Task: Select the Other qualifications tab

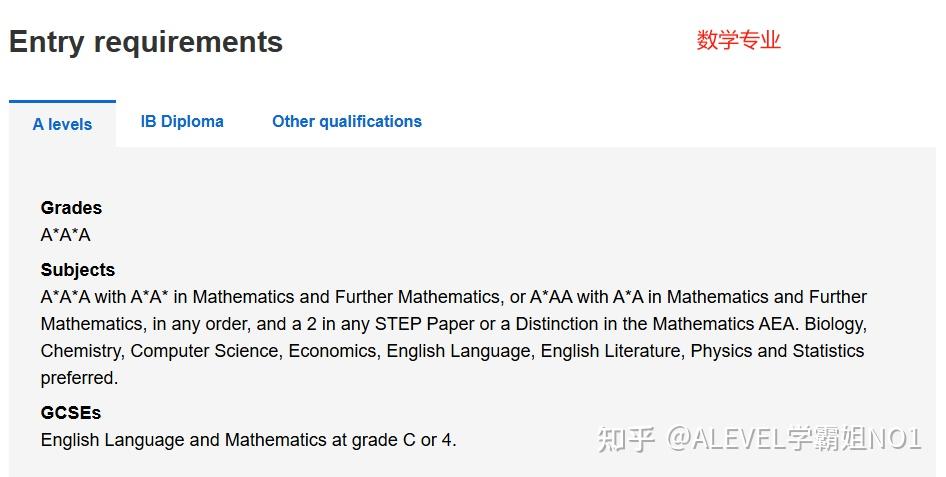Action: click(347, 121)
